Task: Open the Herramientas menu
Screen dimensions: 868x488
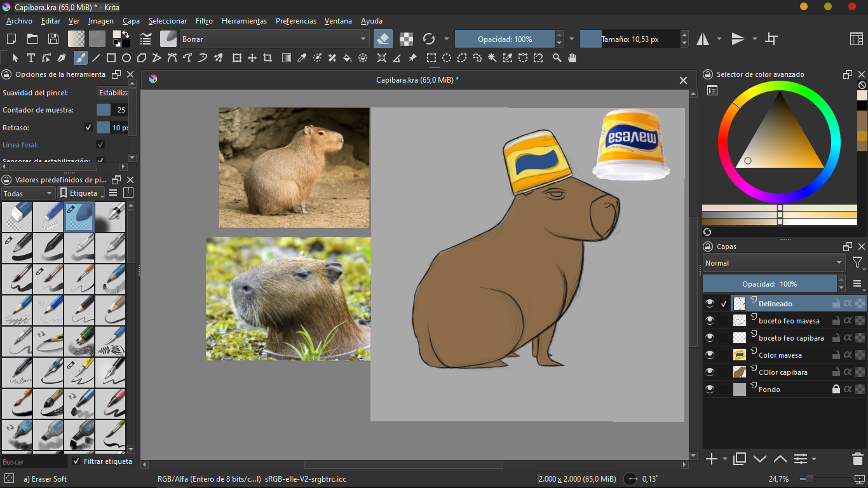Action: (x=244, y=21)
